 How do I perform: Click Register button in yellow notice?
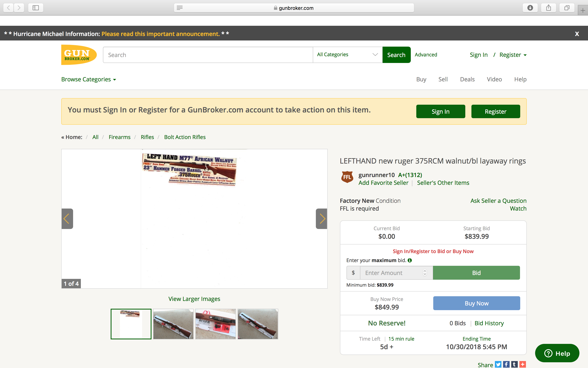click(x=496, y=111)
